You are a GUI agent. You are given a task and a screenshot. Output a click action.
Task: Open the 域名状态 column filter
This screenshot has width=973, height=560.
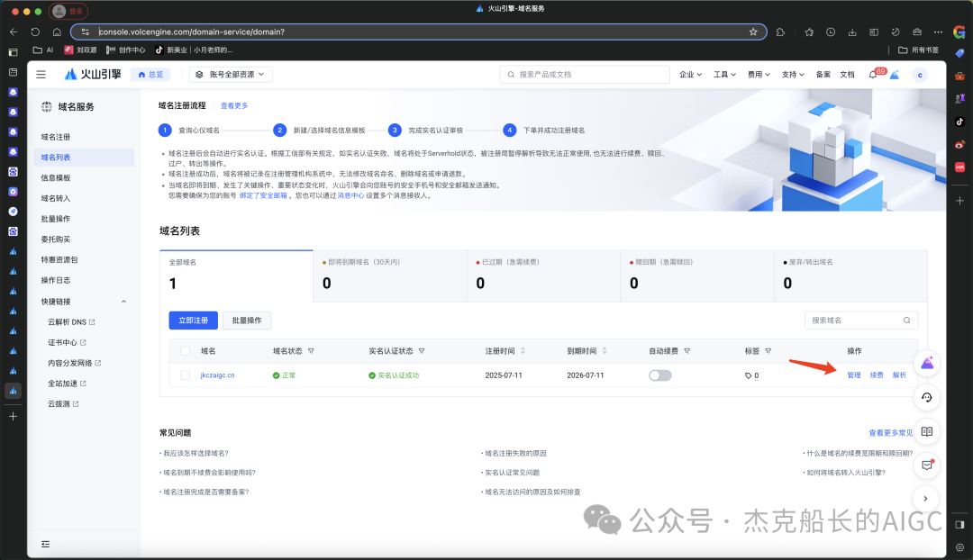point(311,351)
